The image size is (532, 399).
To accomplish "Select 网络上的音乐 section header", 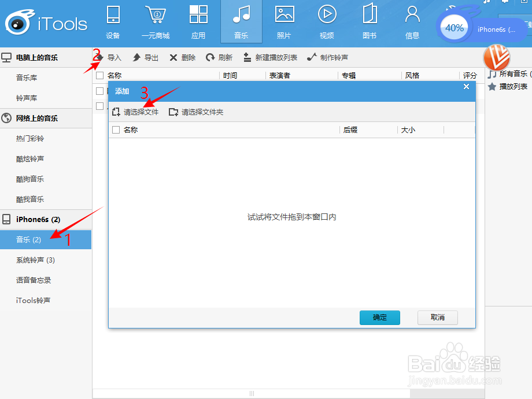I will click(46, 119).
